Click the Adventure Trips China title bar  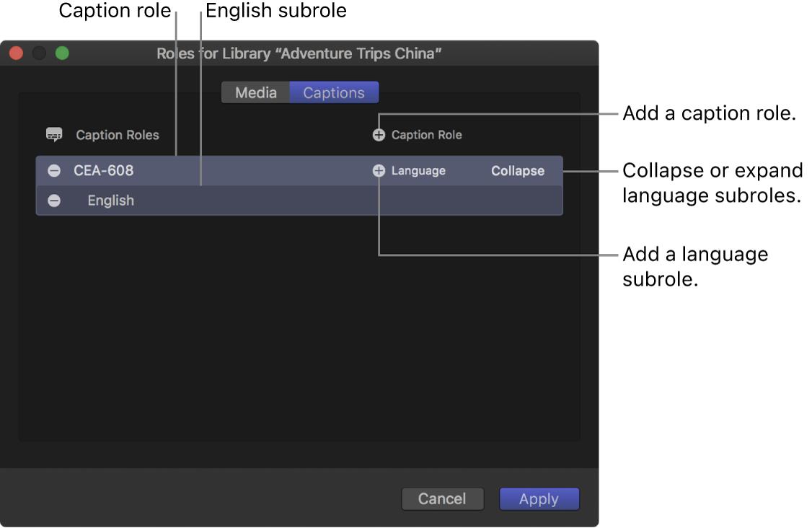point(299,53)
